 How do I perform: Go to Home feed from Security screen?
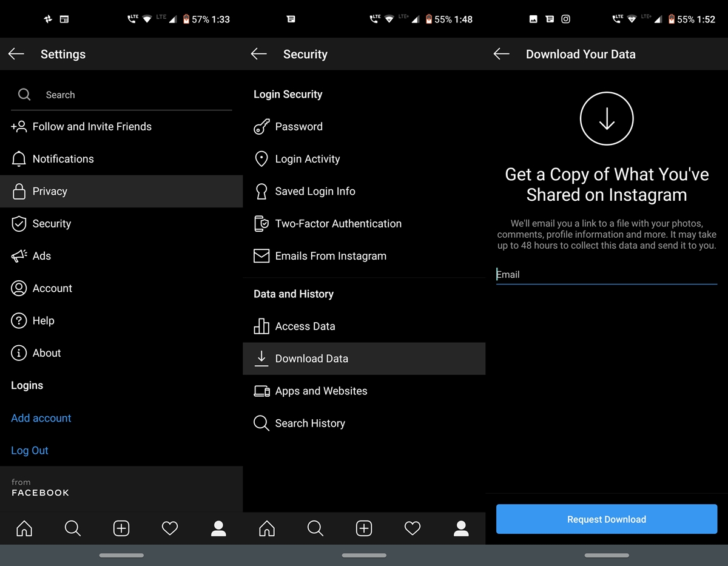click(267, 528)
